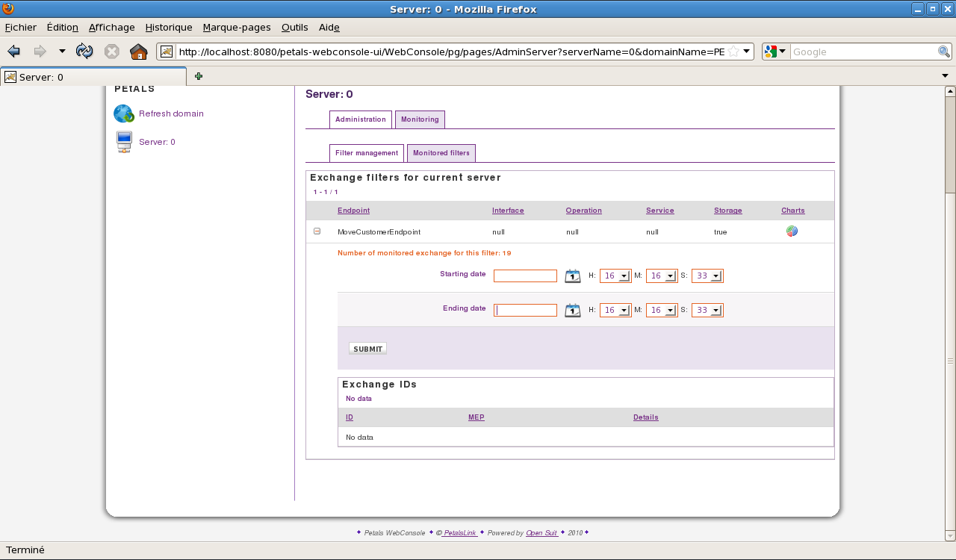Go to the browser home page icon

click(138, 52)
